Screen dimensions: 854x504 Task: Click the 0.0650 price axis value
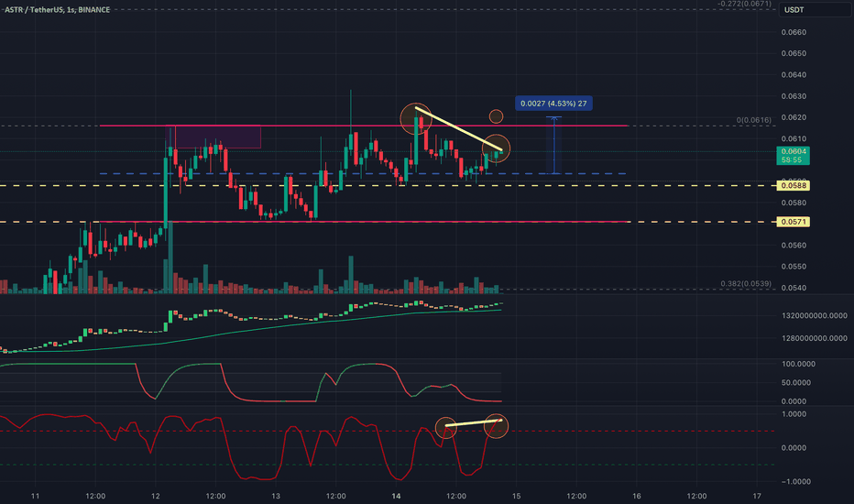[794, 53]
